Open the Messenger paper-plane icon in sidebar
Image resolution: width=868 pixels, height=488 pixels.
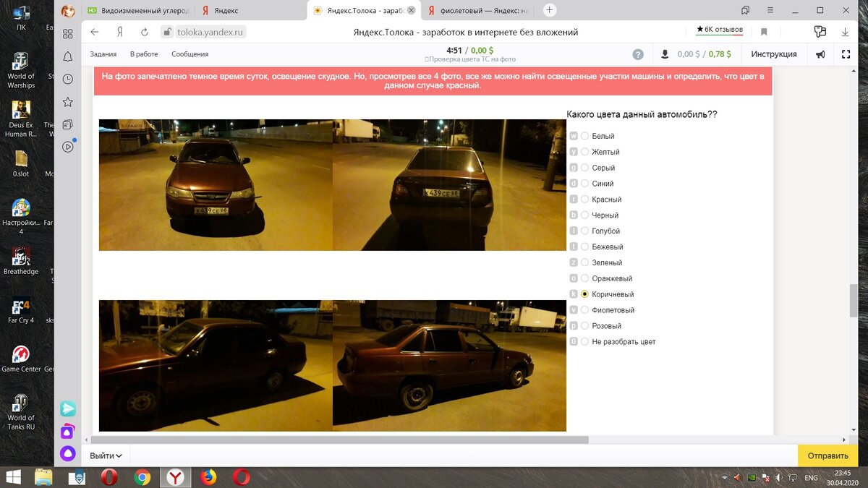68,409
